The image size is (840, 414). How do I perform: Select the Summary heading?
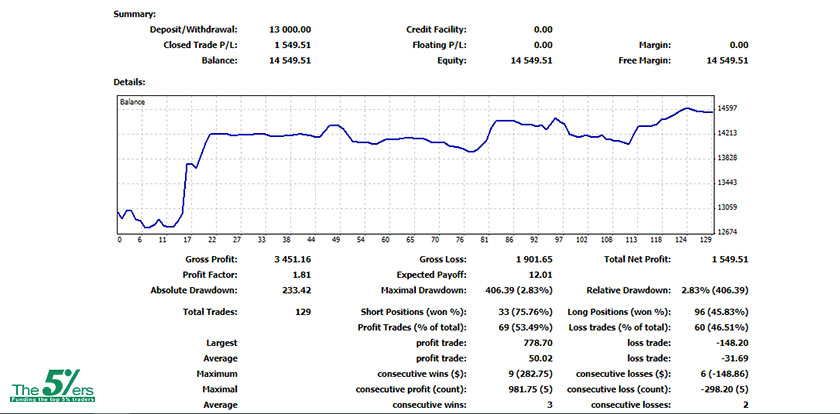134,15
